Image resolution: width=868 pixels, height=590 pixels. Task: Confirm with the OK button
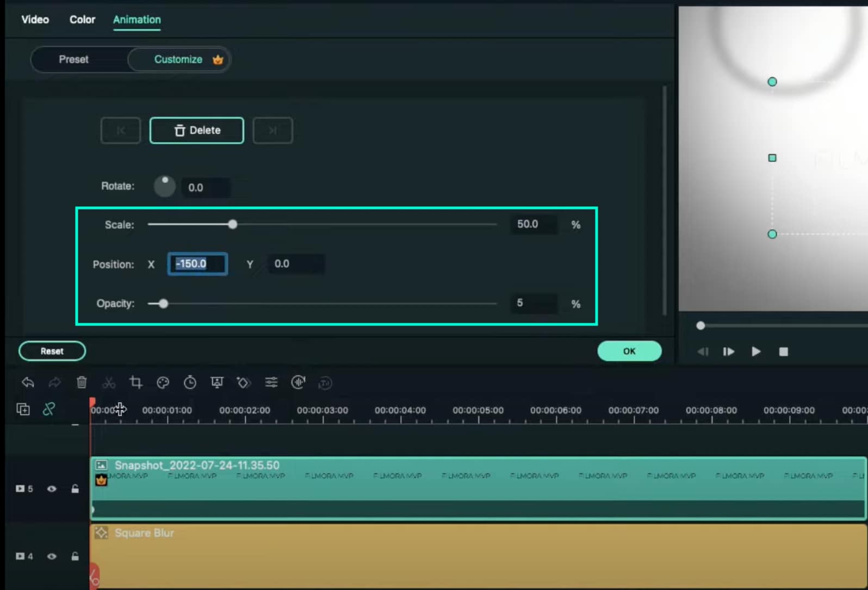(629, 351)
